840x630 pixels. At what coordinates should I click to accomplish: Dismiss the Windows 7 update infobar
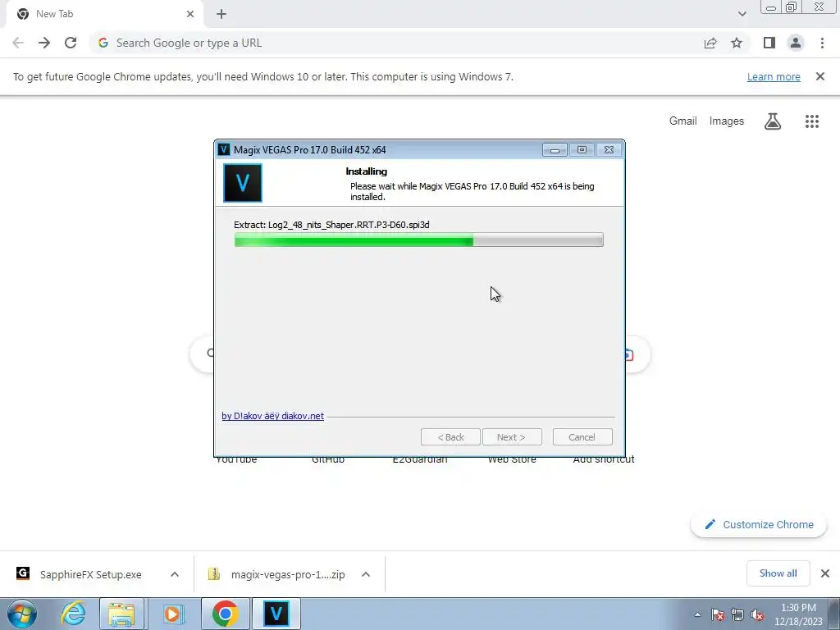coord(820,76)
